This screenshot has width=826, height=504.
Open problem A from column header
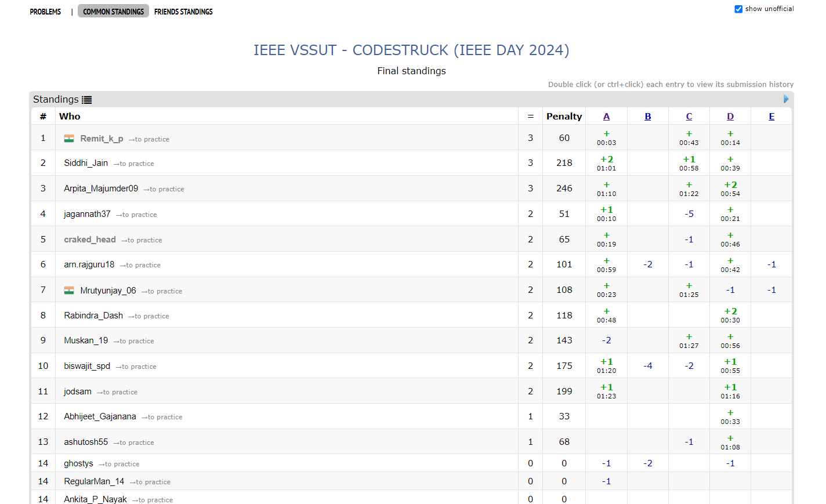606,117
